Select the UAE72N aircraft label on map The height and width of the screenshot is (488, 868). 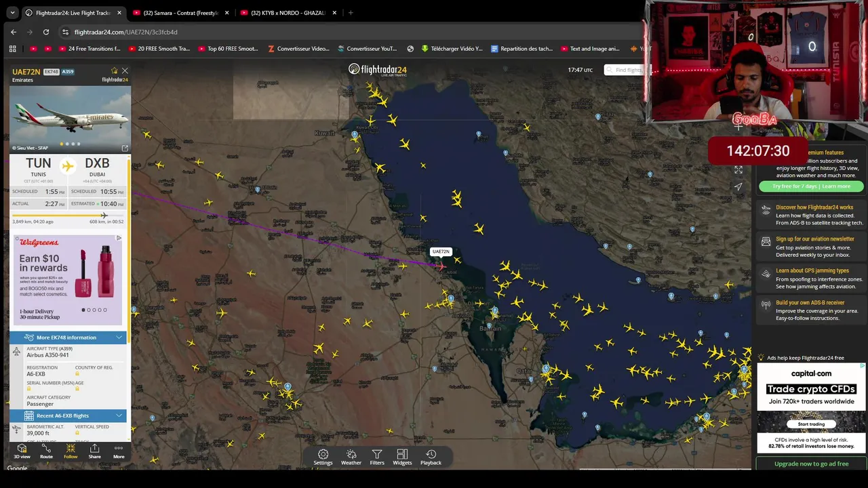[x=441, y=251]
